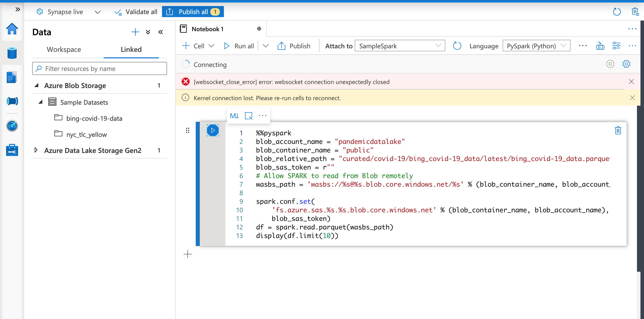
Task: Dismiss the websocket error banner
Action: (631, 82)
